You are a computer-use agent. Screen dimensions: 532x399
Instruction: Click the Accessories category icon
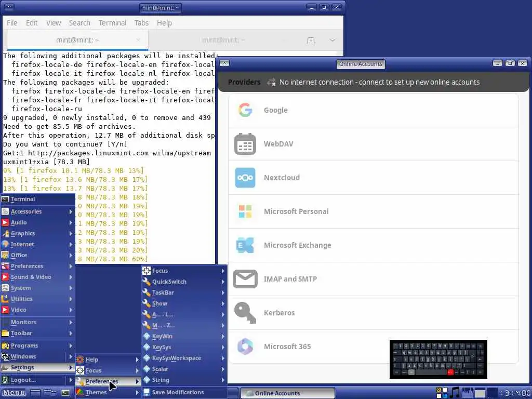point(5,211)
